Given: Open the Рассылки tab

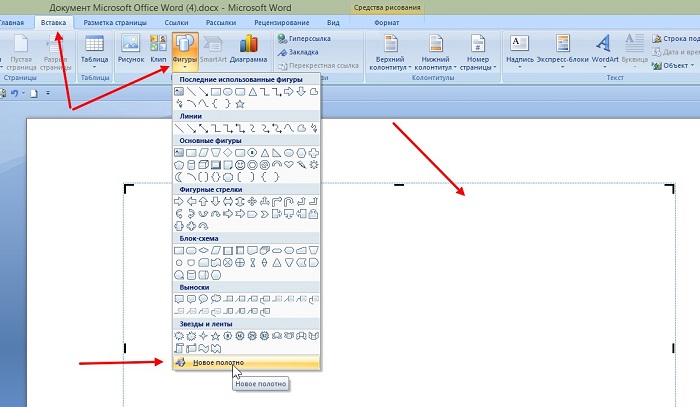Looking at the screenshot, I should click(x=221, y=22).
